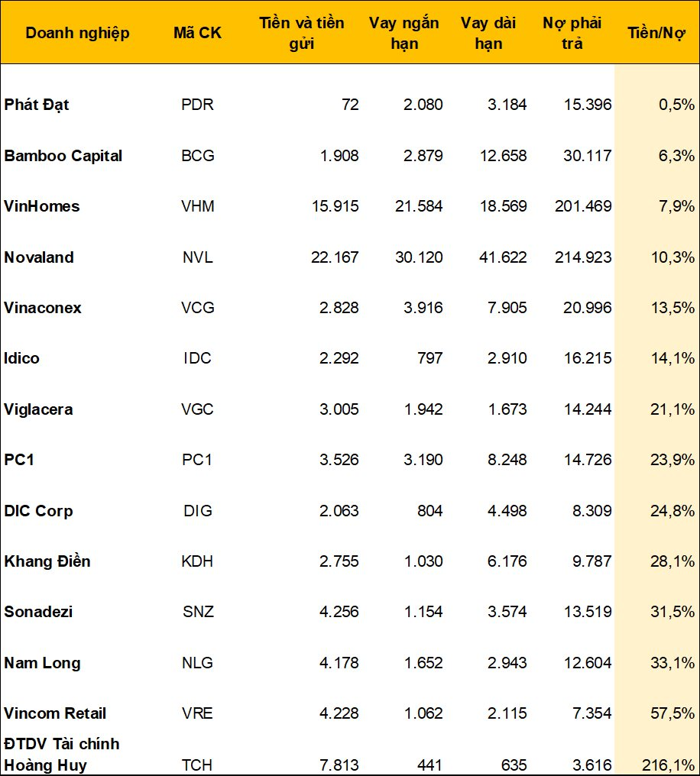Click Novaland's long-term loan 41.622
This screenshot has height=776, width=700.
(x=503, y=257)
